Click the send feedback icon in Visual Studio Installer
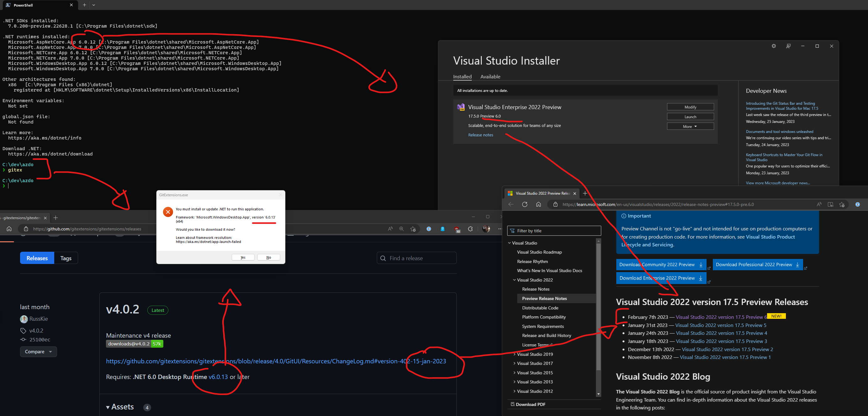This screenshot has height=416, width=868. 788,46
